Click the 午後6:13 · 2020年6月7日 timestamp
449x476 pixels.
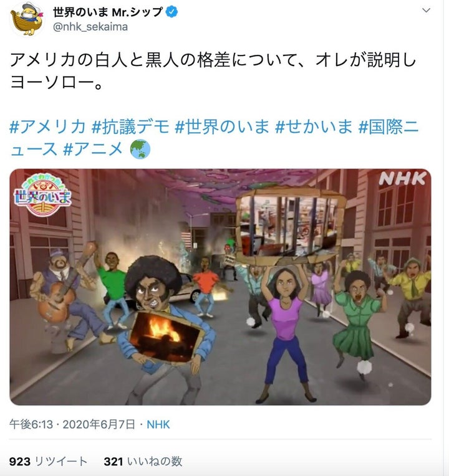point(72,424)
